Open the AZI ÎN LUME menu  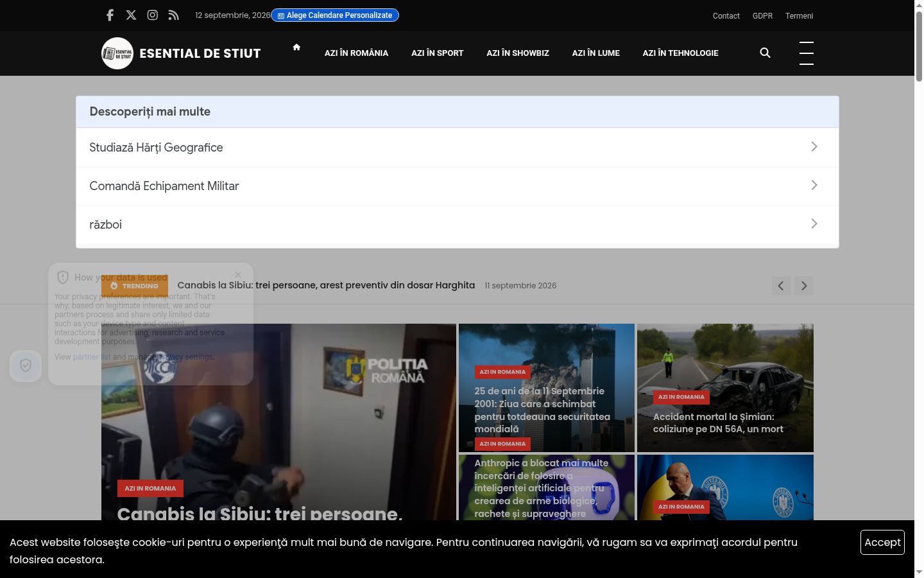(x=596, y=53)
